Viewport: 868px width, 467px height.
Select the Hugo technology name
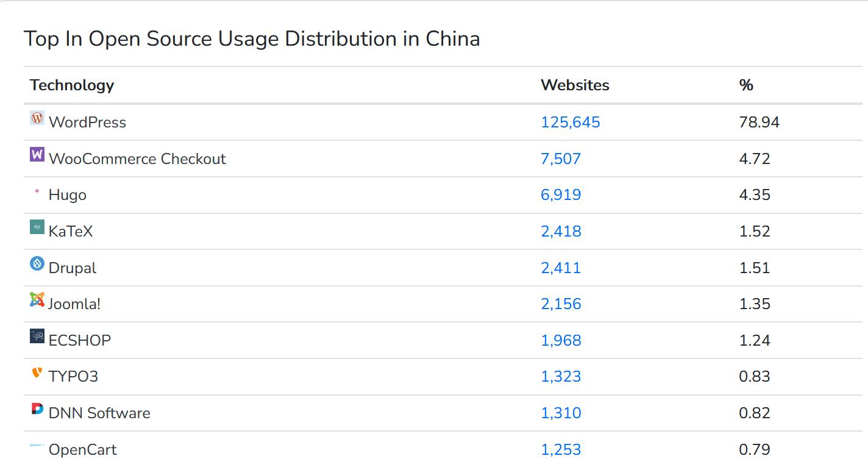(x=68, y=195)
